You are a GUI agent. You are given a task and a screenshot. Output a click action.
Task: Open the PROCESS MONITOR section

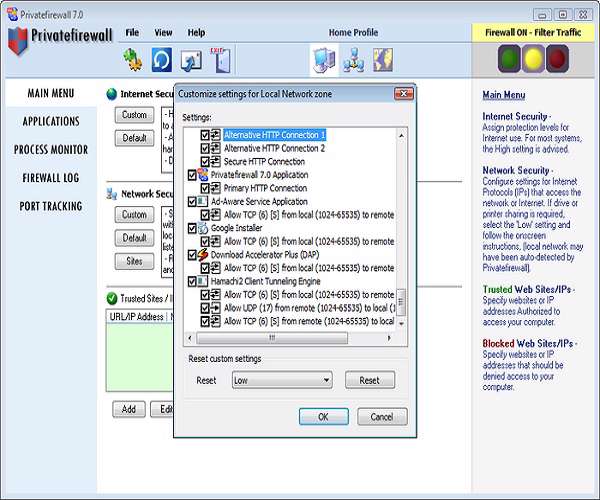click(x=51, y=150)
